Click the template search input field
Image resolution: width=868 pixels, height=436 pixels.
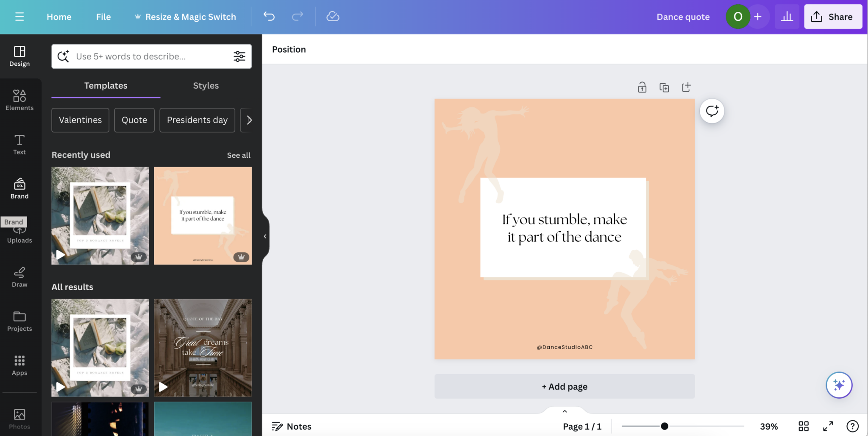(151, 56)
